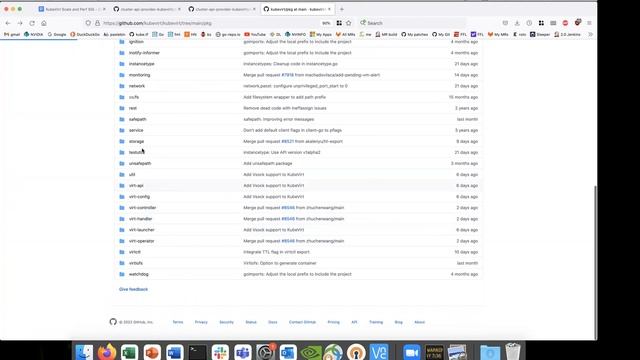This screenshot has height=360, width=640.
Task: Open the YouTube bookmark
Action: [255, 35]
